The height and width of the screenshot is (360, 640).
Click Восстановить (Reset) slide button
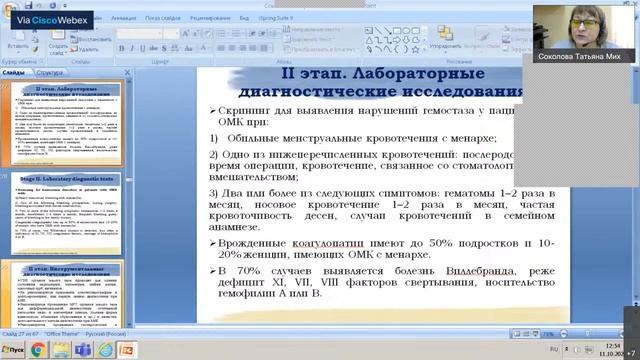pyautogui.click(x=91, y=40)
